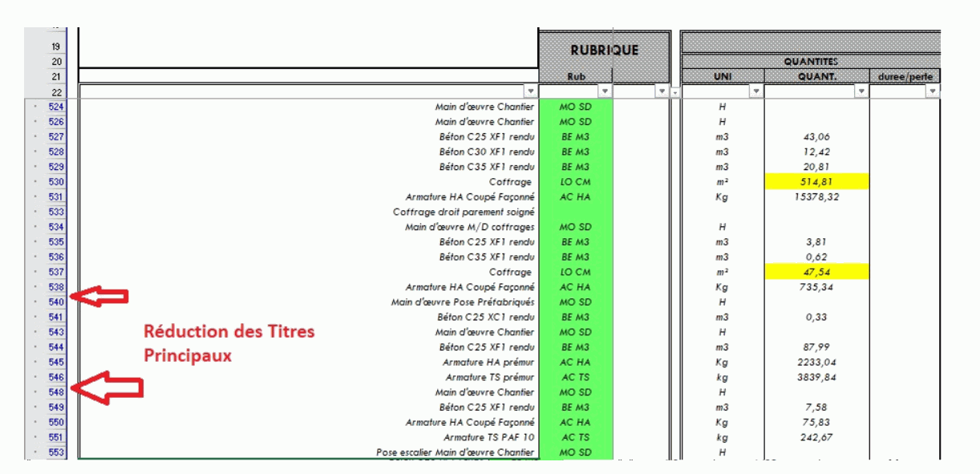Click the QUANTITES header cell

pos(810,61)
